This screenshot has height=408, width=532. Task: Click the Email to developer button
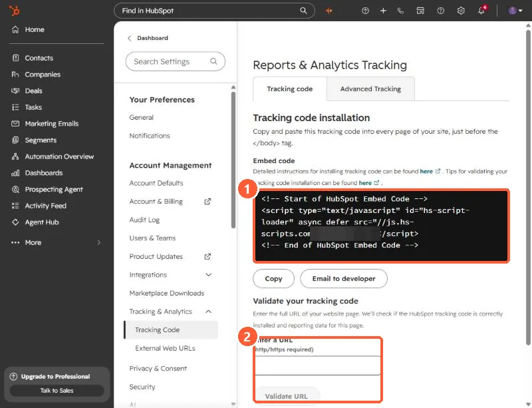pos(344,279)
